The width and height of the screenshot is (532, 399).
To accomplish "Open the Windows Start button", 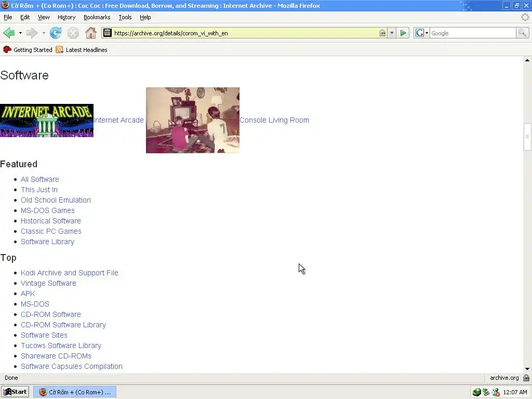I will [x=15, y=392].
